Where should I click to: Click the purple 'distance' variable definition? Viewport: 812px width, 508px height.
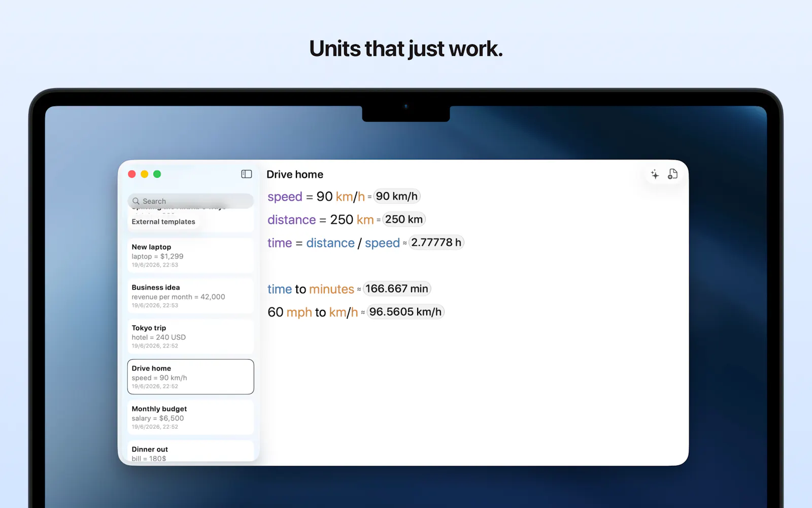292,220
